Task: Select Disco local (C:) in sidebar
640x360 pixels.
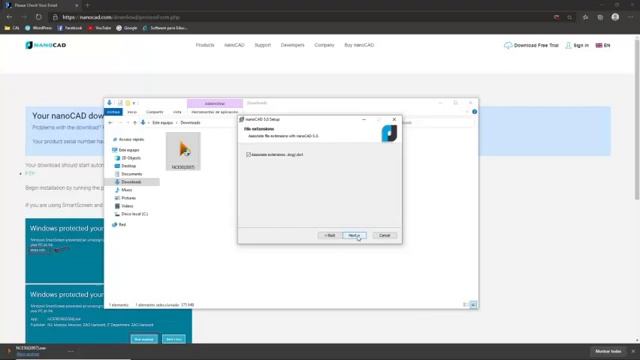Action: [x=134, y=214]
